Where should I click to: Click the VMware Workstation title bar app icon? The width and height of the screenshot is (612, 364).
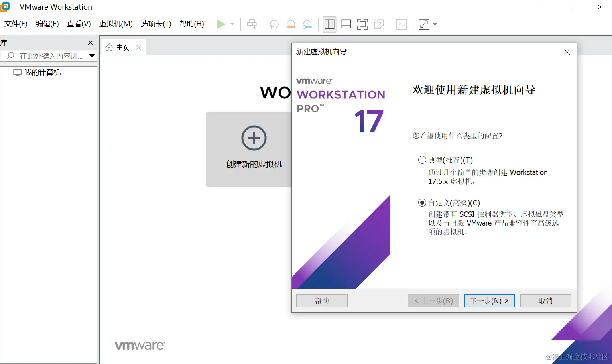click(5, 7)
